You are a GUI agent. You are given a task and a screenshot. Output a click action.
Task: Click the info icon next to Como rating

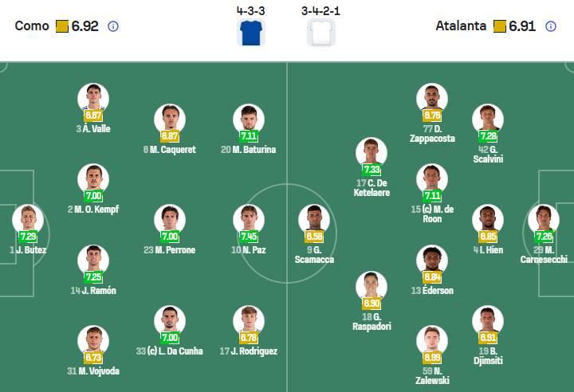(113, 26)
